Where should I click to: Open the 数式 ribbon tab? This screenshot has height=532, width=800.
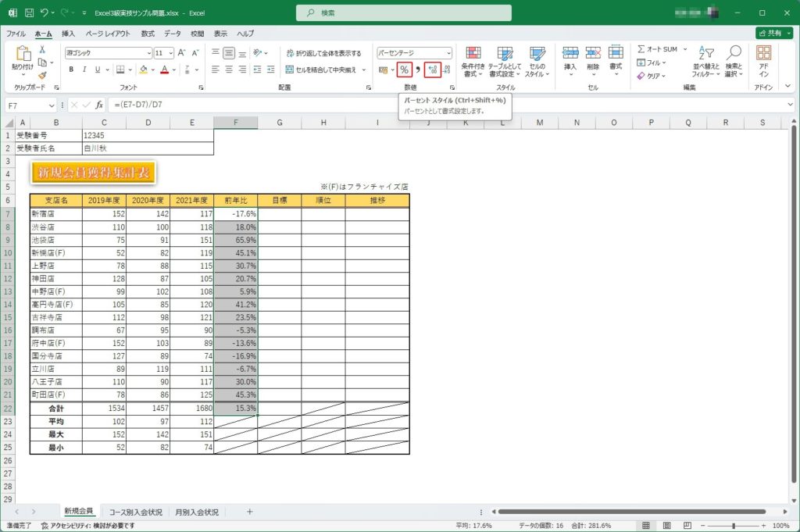tap(148, 34)
